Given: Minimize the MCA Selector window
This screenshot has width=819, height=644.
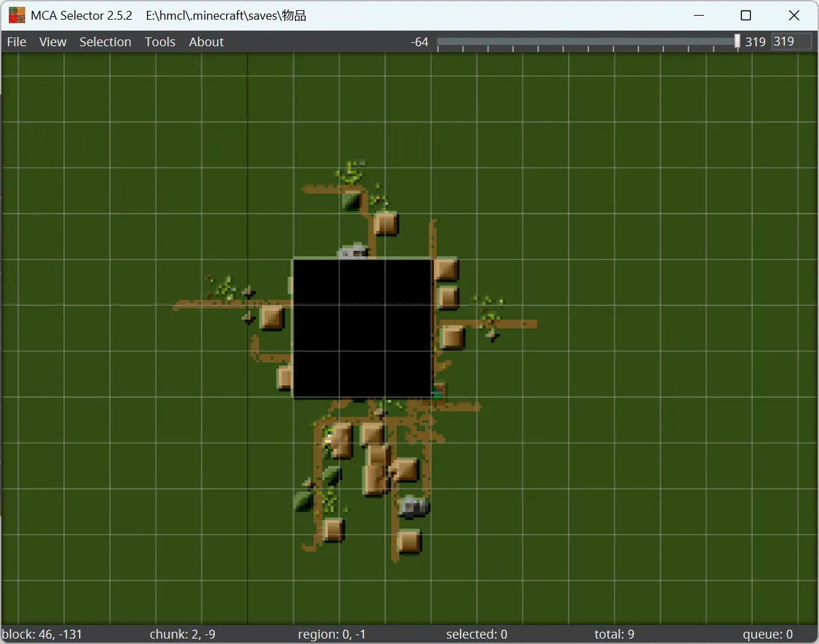Looking at the screenshot, I should pos(699,15).
